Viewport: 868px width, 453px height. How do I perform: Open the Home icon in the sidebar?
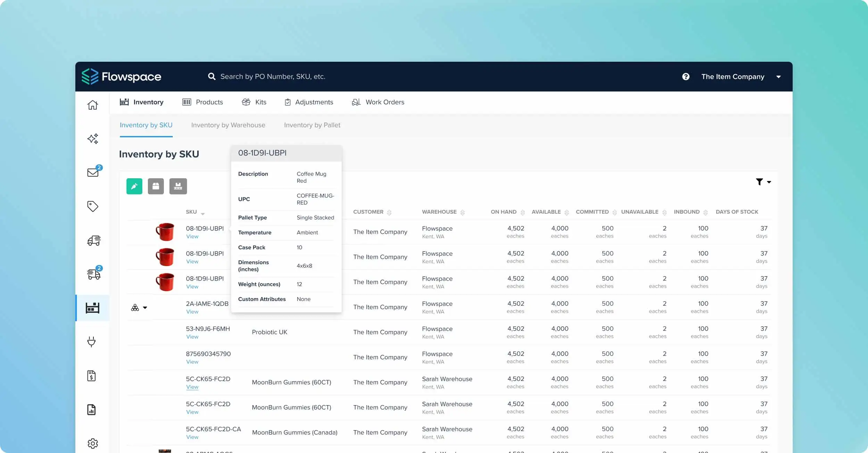[93, 105]
